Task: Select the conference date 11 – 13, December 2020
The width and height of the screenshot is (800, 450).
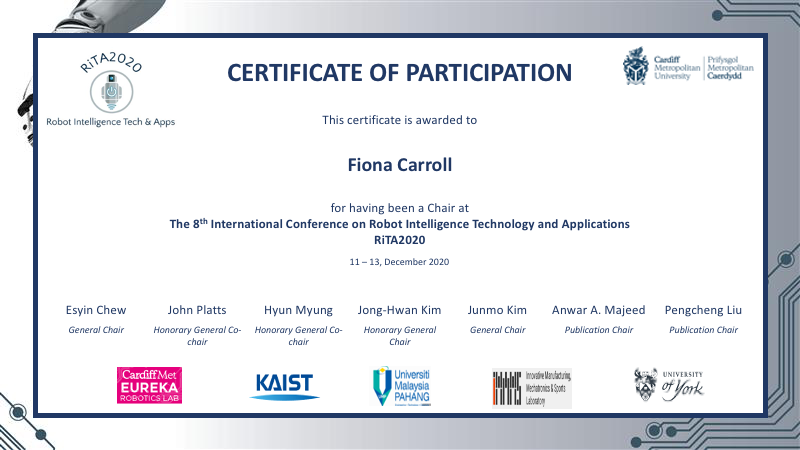Action: point(399,262)
